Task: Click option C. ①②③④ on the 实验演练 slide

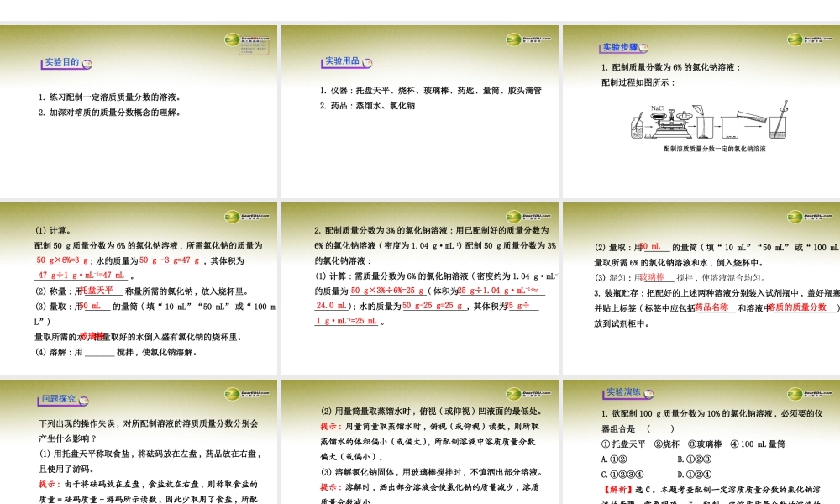Action: [x=622, y=475]
